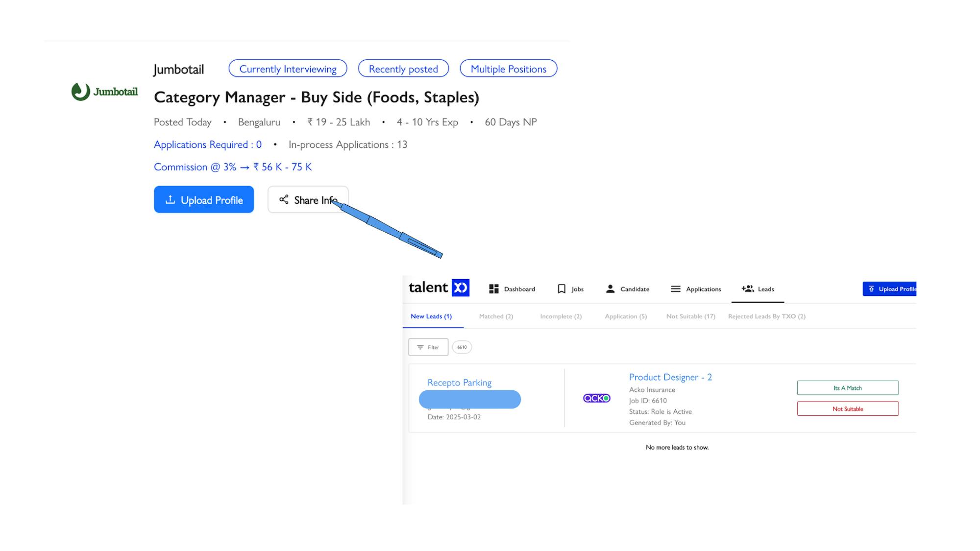
Task: Open Rejected Leads By TXO tab
Action: click(x=766, y=316)
